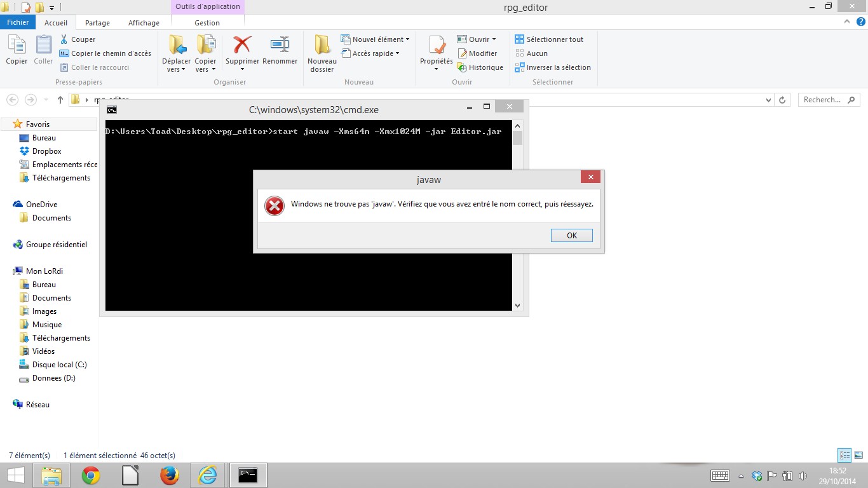Click the Coller paste icon

coord(43,45)
